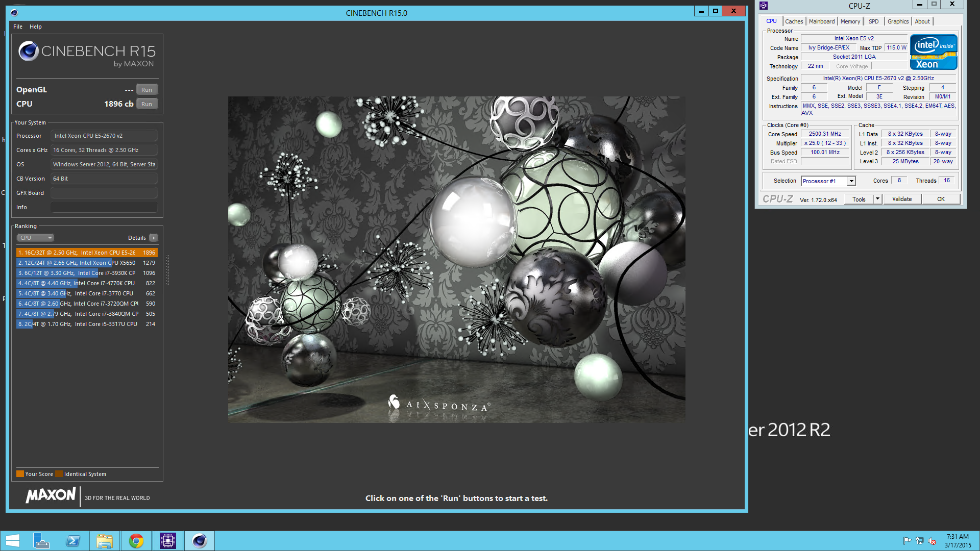The height and width of the screenshot is (551, 980).
Task: Close the CPU-Z window
Action: 952,5
